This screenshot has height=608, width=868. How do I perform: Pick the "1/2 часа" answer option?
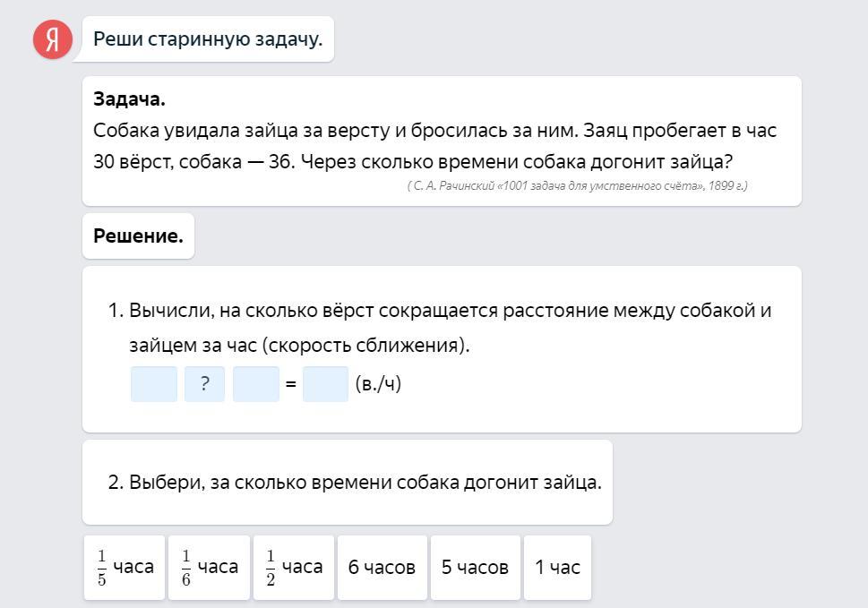pos(294,568)
